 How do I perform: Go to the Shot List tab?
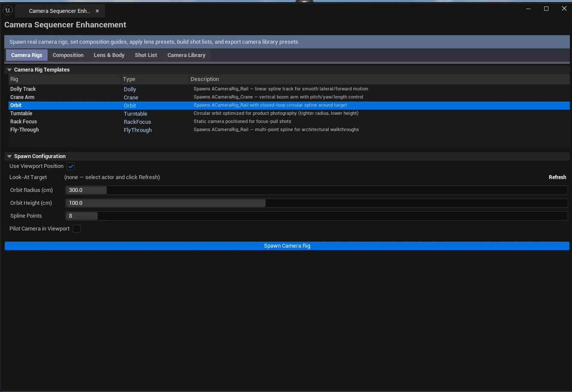pos(146,55)
